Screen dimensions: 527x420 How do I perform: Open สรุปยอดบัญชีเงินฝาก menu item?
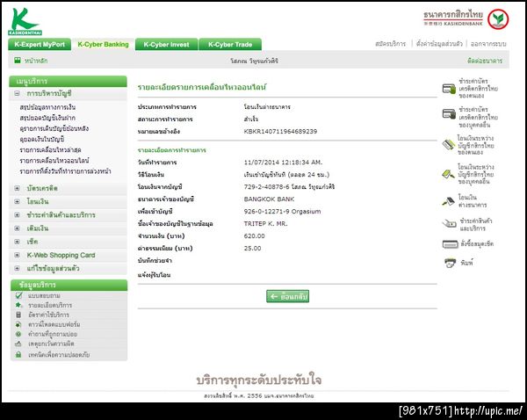pyautogui.click(x=47, y=118)
